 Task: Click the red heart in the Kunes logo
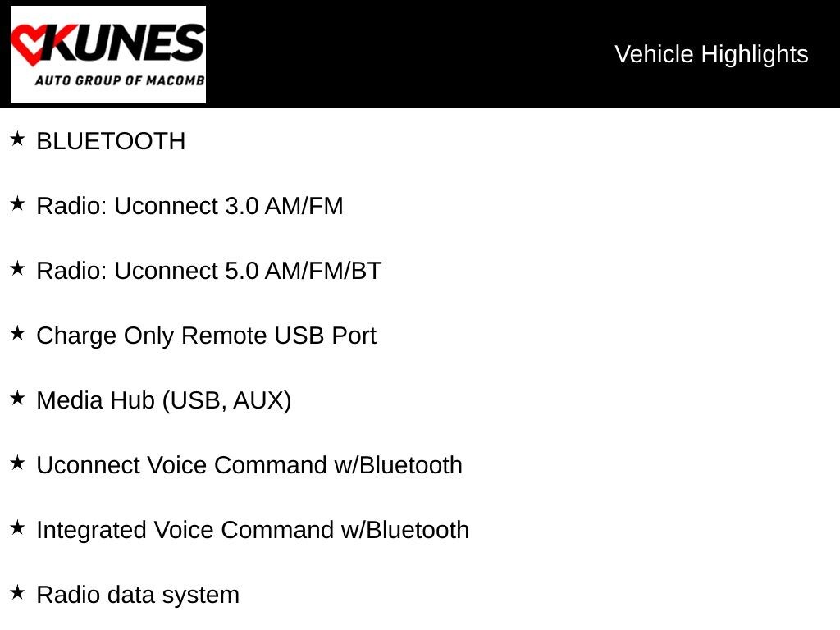pyautogui.click(x=28, y=44)
